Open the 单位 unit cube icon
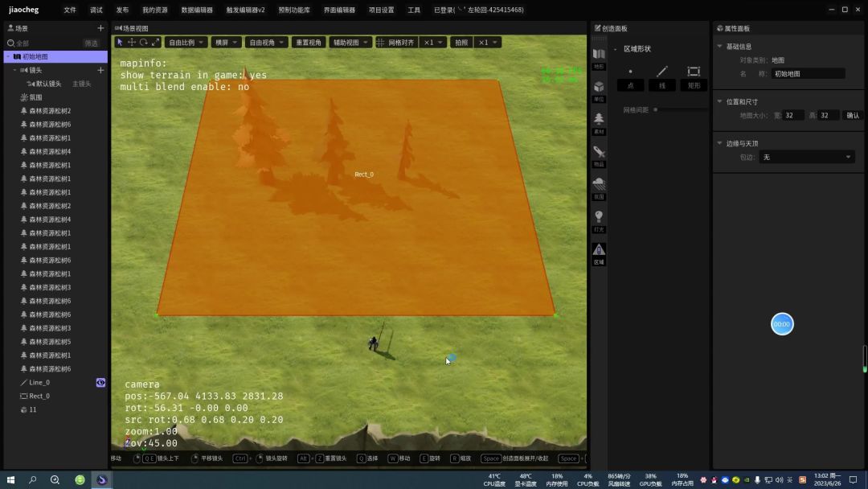The width and height of the screenshot is (868, 489). [599, 91]
